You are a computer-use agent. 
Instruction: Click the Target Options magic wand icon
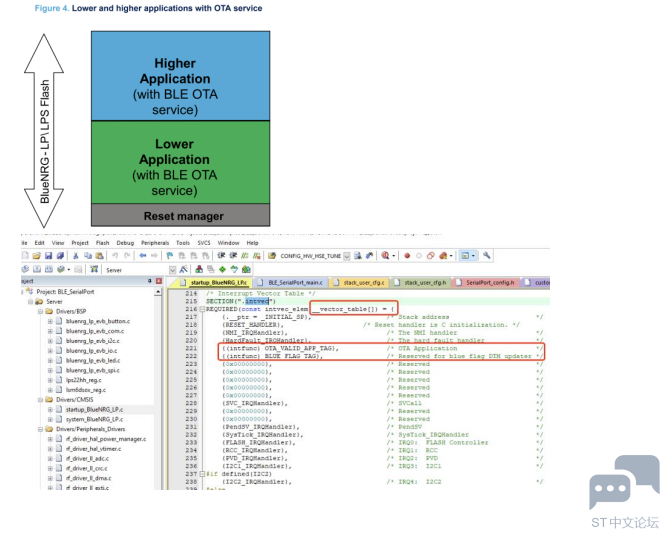[x=184, y=269]
